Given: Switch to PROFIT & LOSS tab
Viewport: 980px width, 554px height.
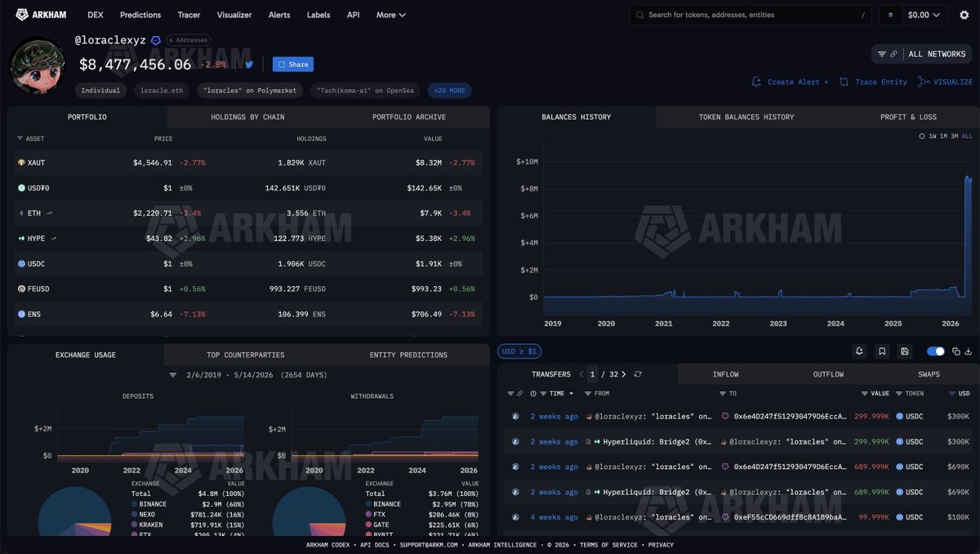Looking at the screenshot, I should click(908, 117).
